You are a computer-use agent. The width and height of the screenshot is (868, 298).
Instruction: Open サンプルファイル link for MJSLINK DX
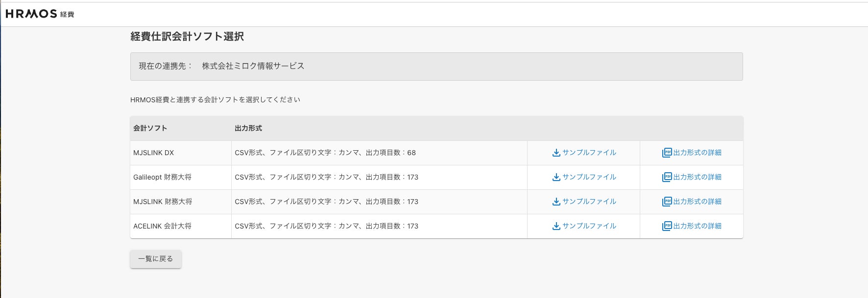(589, 153)
